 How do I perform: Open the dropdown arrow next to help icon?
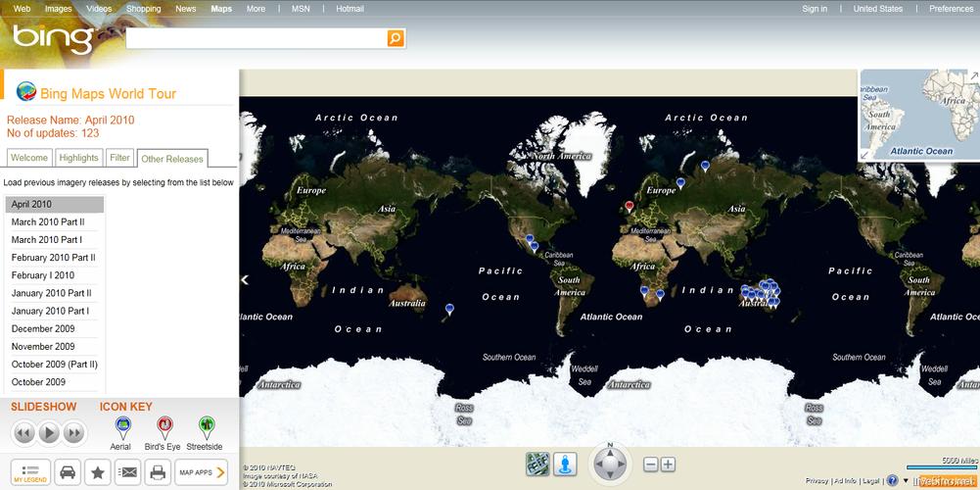coord(906,480)
